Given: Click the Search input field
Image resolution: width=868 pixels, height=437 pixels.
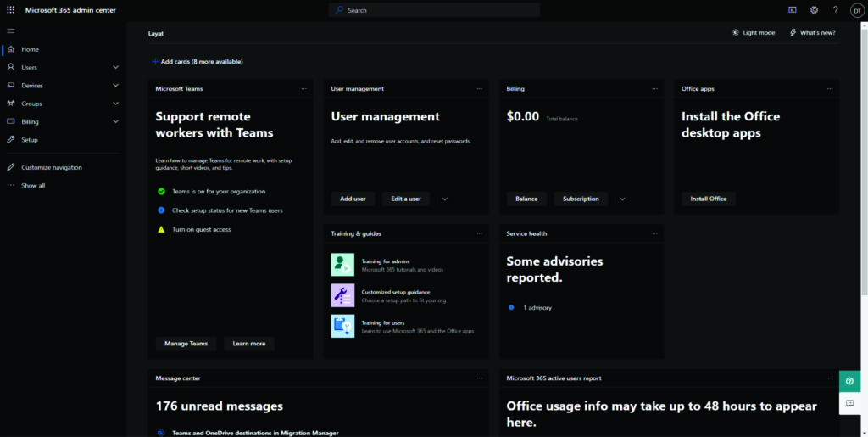Looking at the screenshot, I should tap(434, 10).
